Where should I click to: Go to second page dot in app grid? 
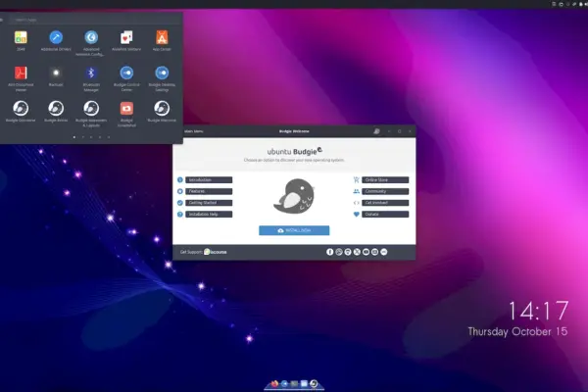coord(83,137)
